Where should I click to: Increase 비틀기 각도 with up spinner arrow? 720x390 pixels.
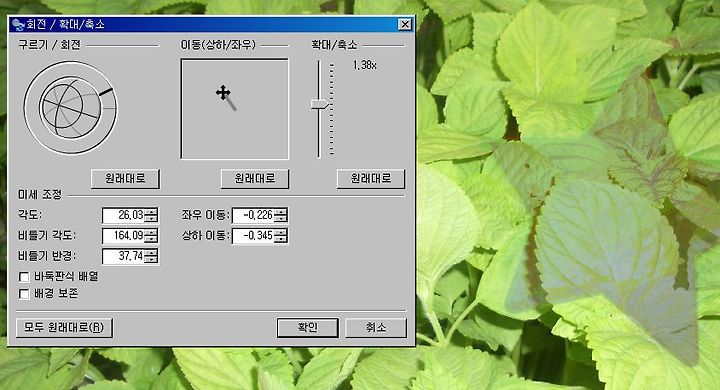(151, 232)
